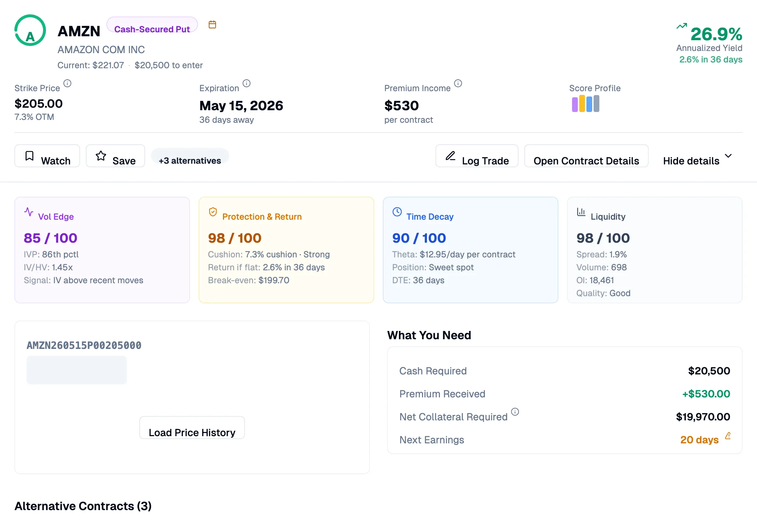The width and height of the screenshot is (757, 532).
Task: Click the Protection & Return shield icon
Action: (213, 212)
